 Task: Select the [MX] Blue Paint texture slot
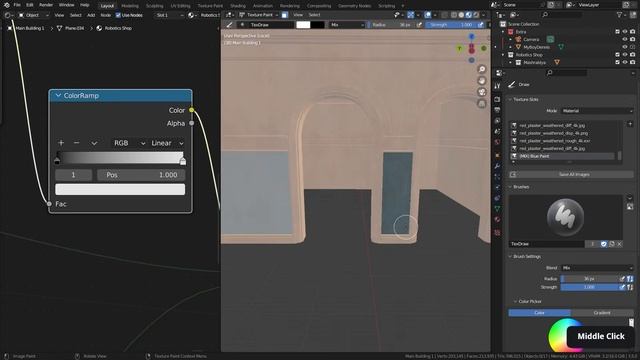pos(562,156)
